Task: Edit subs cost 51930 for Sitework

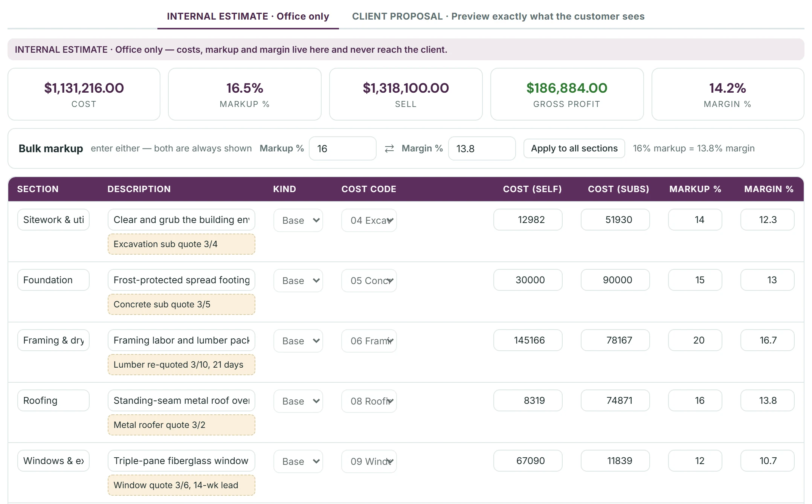Action: click(x=615, y=220)
